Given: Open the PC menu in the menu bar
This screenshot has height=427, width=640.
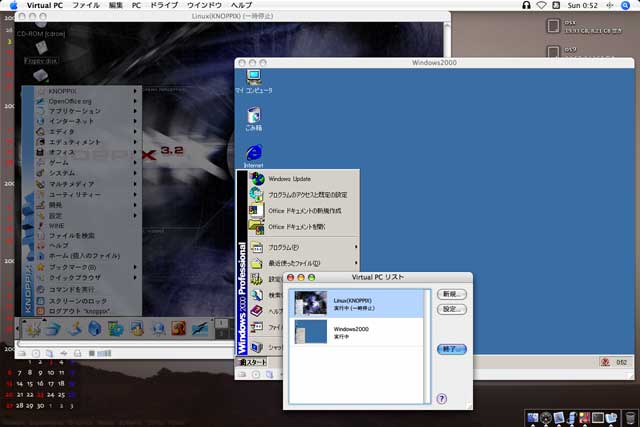Looking at the screenshot, I should 136,5.
